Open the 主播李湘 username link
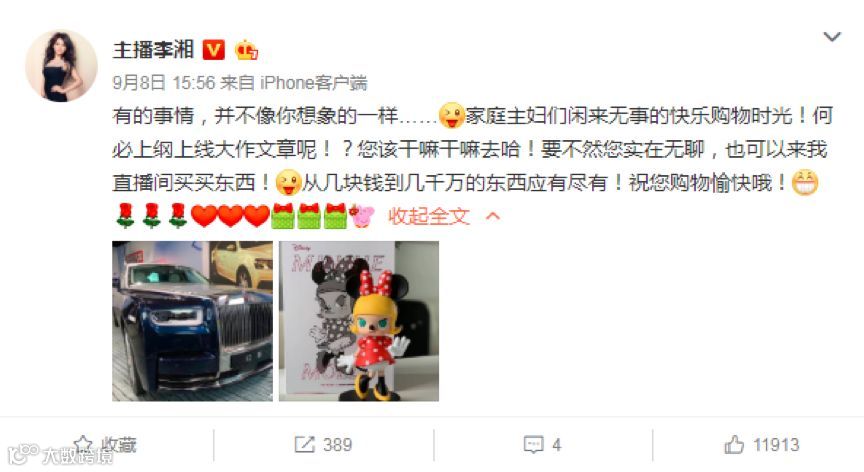 click(153, 50)
